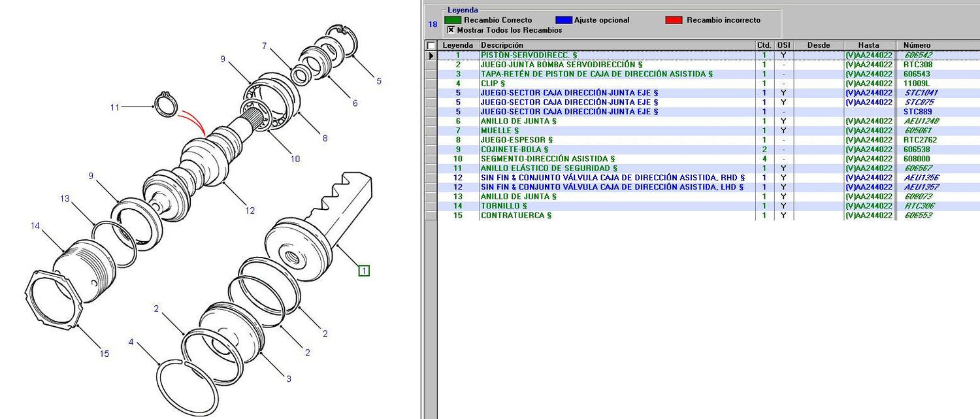Click the red Recambio incorrecto swatch

pos(674,20)
